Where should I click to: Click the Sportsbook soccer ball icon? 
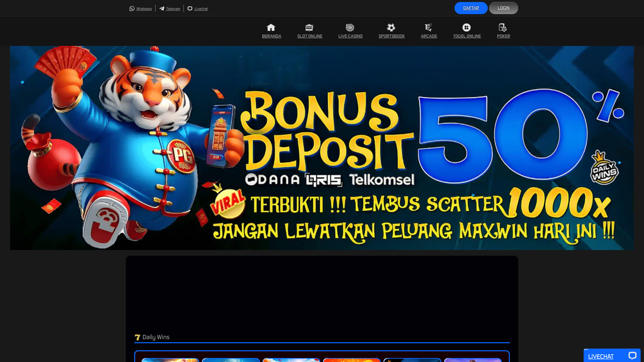pyautogui.click(x=391, y=27)
